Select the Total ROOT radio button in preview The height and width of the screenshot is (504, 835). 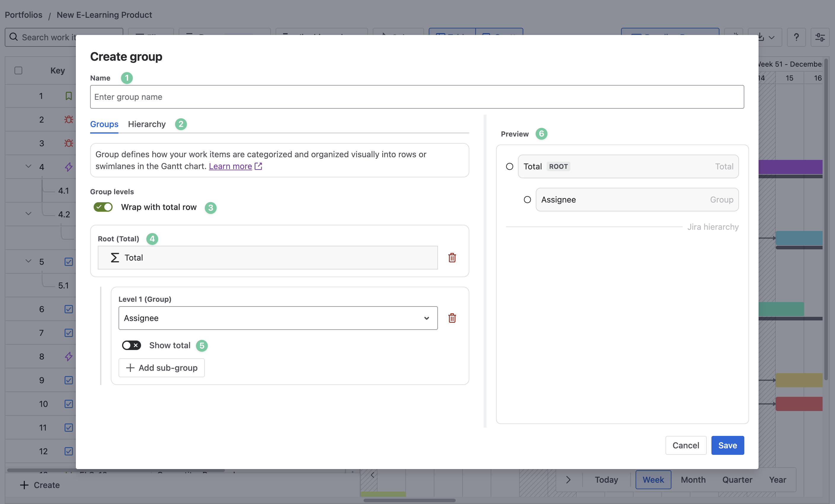tap(509, 167)
